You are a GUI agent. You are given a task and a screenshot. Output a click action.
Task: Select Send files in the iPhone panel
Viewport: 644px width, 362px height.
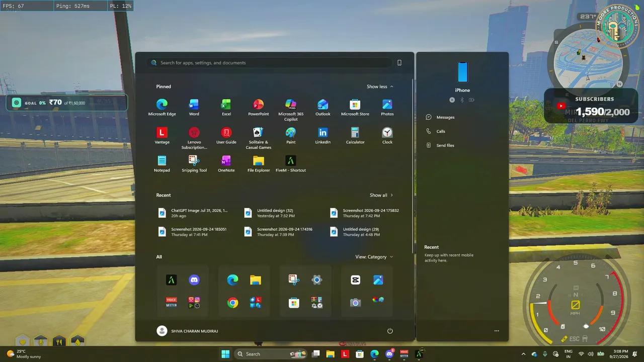click(440, 145)
